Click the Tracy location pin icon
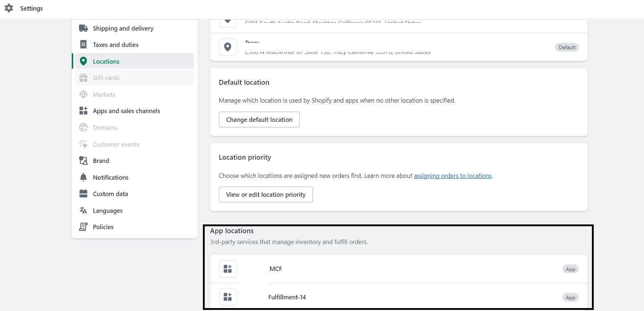 pos(228,47)
